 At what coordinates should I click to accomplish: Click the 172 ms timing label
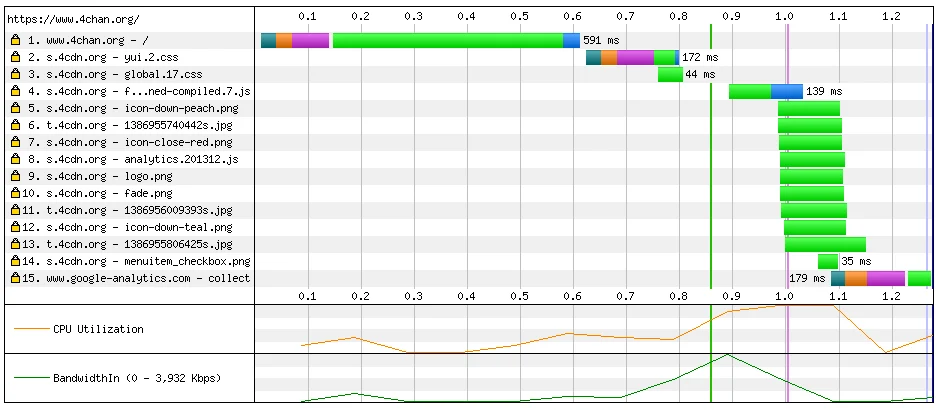click(700, 58)
